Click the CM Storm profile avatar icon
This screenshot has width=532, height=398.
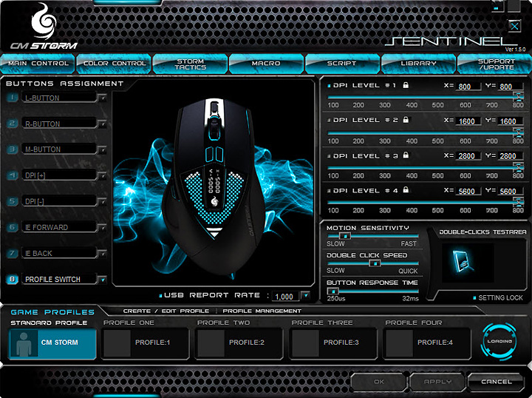(x=24, y=343)
